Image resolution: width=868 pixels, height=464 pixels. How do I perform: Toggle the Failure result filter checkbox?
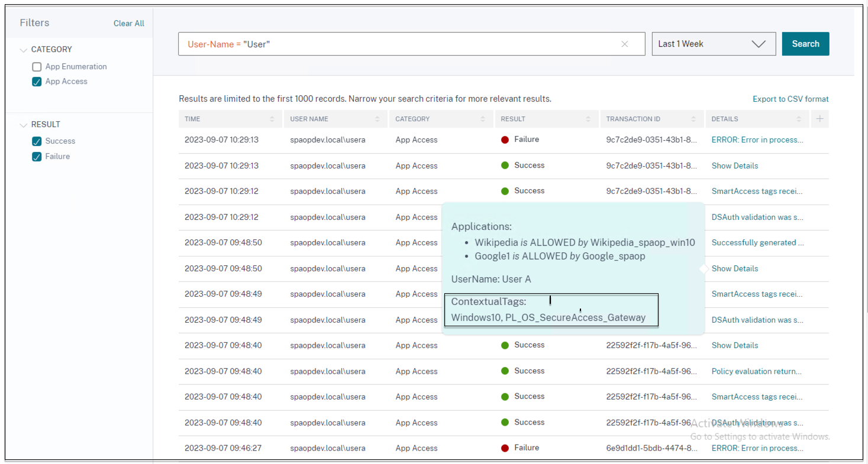coord(37,157)
